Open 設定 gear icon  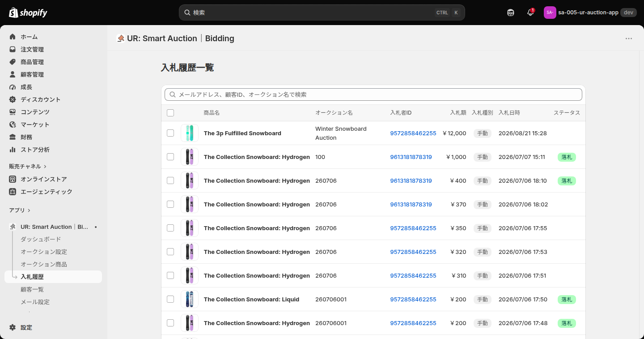click(13, 327)
